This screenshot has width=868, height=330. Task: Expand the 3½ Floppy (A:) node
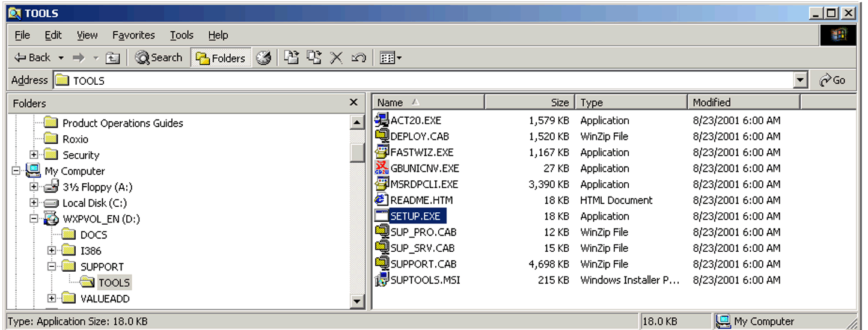pyautogui.click(x=34, y=187)
